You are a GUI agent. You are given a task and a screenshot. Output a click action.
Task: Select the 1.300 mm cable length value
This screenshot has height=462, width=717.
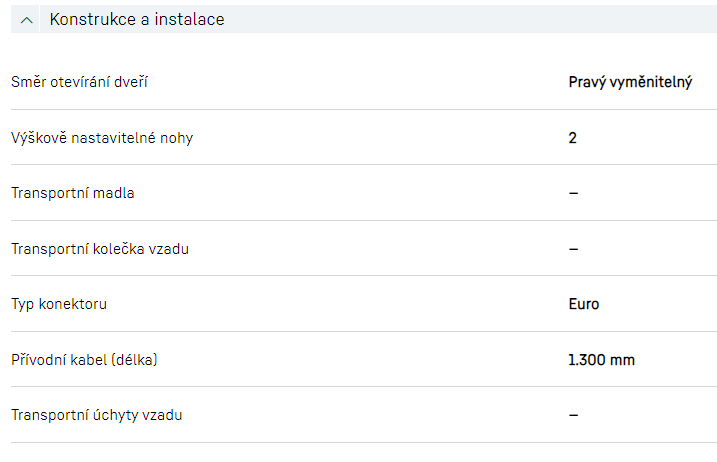[x=602, y=359]
